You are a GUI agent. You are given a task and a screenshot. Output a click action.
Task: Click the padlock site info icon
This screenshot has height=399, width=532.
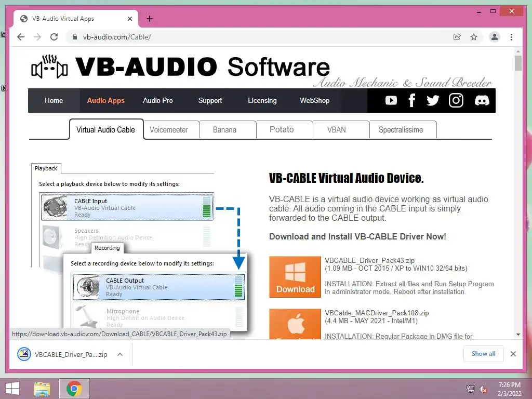[x=75, y=37]
